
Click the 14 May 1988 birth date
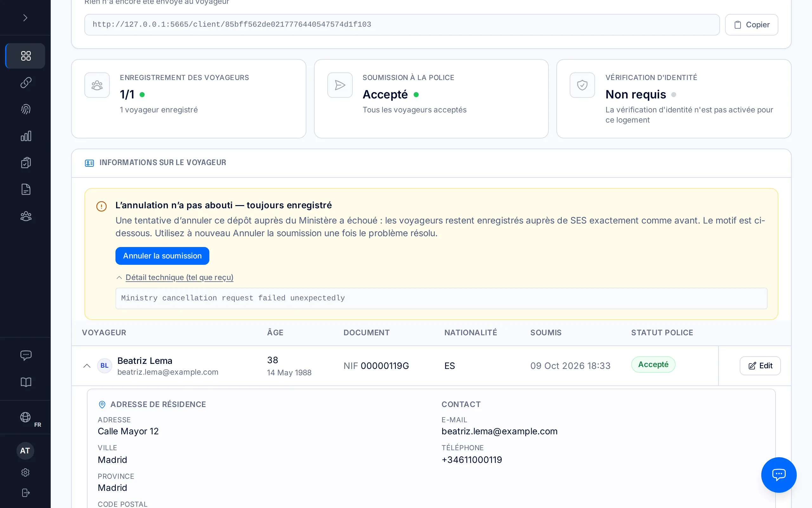tap(289, 372)
